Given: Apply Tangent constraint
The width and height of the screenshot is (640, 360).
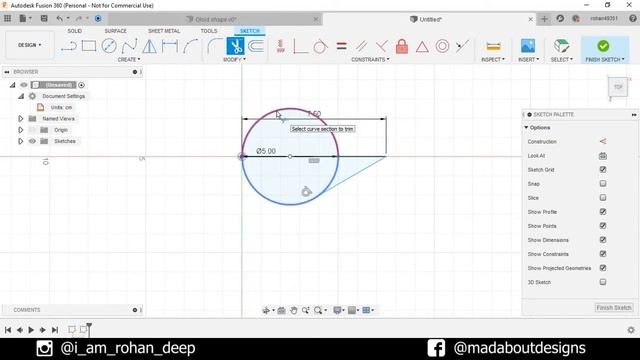Looking at the screenshot, I should click(320, 46).
